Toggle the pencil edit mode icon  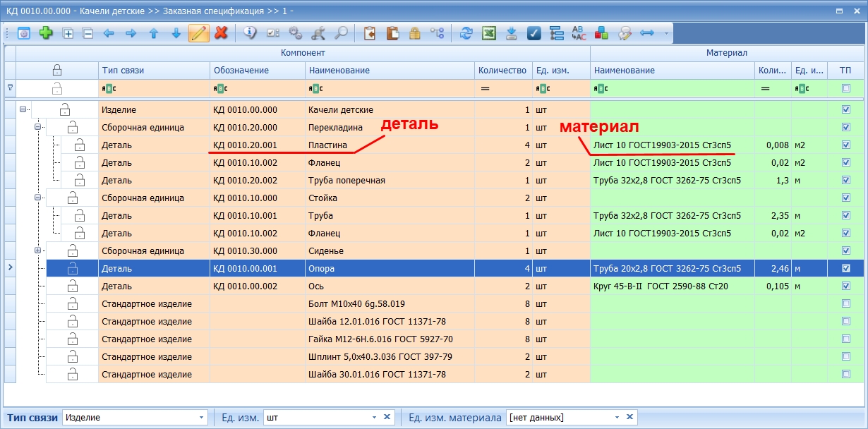[x=198, y=32]
